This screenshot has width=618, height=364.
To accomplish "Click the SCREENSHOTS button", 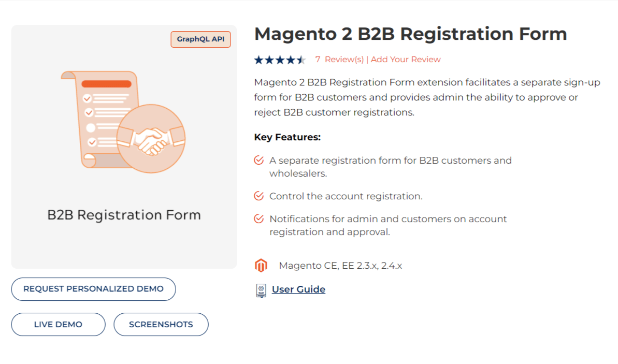I will coord(161,324).
